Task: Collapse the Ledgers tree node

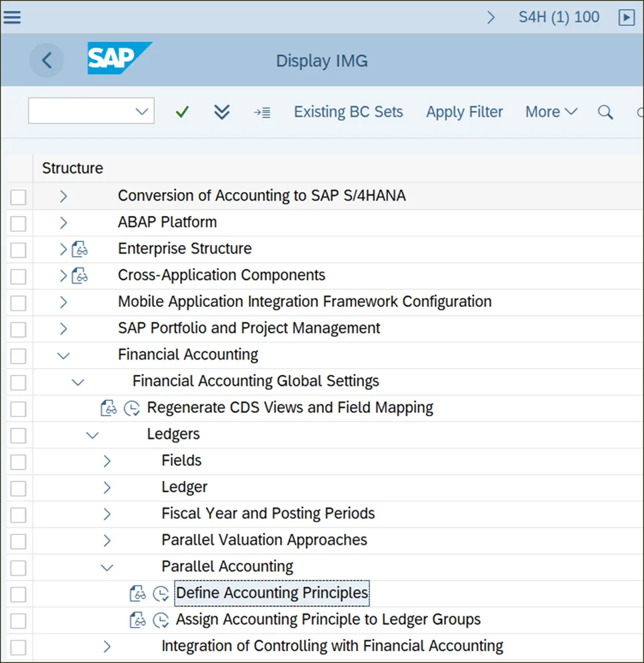Action: pyautogui.click(x=92, y=434)
